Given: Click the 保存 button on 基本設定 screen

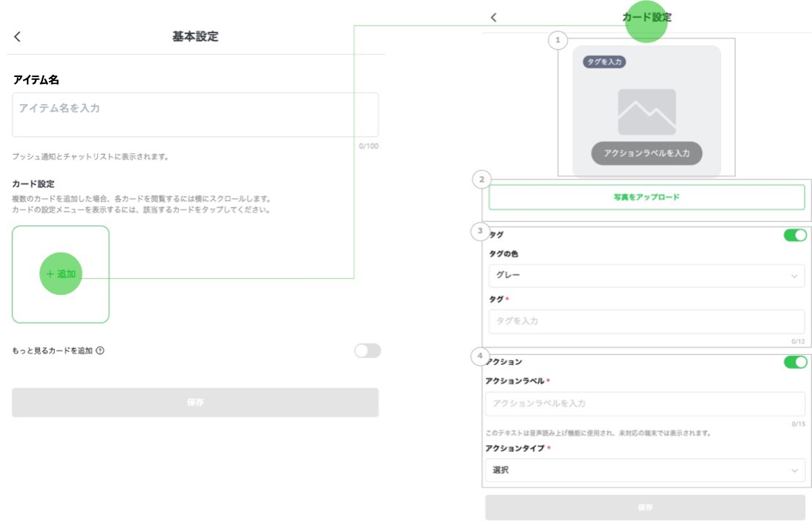Looking at the screenshot, I should click(x=195, y=403).
